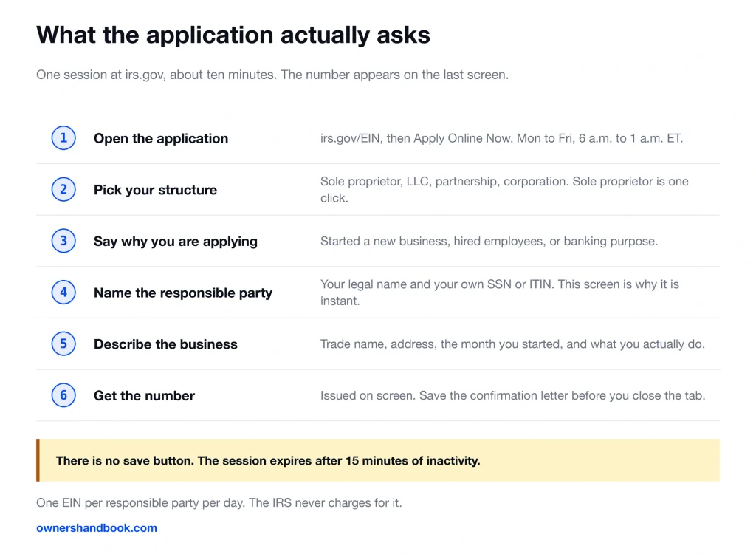Screen dimensions: 756x560
Task: Select the SSN or ITIN description text
Action: [500, 293]
